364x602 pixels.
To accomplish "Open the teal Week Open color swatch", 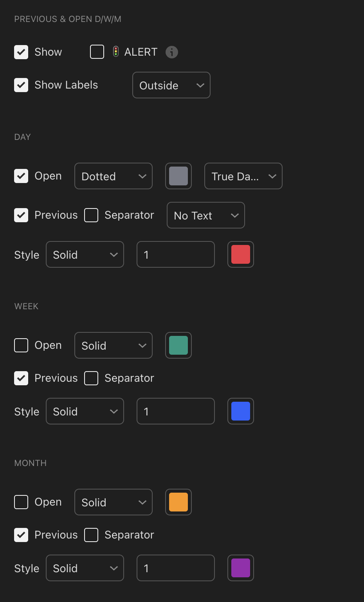I will click(x=178, y=345).
